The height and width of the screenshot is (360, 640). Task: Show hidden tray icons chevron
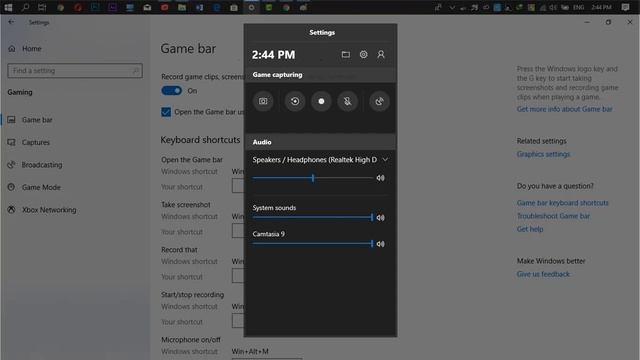click(452, 7)
